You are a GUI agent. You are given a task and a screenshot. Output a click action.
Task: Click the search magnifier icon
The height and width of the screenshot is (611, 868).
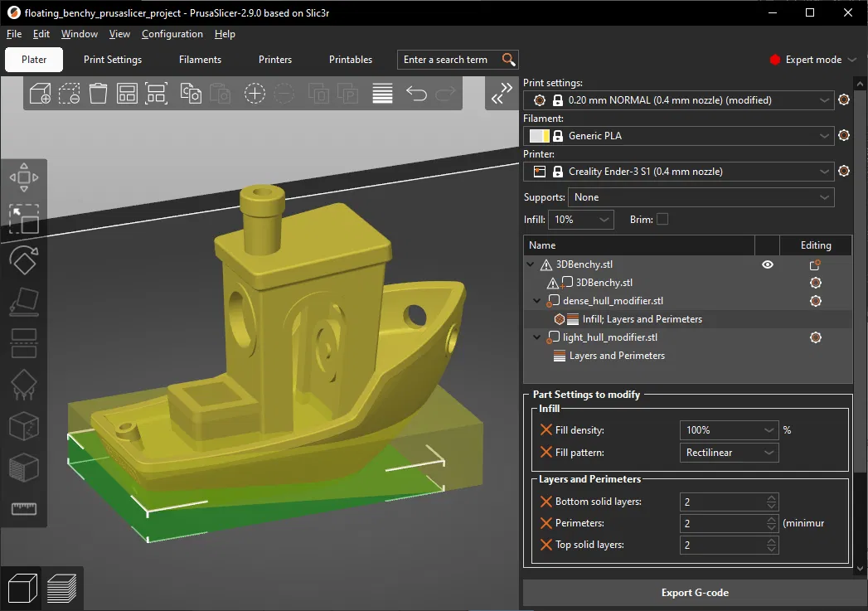click(x=508, y=59)
